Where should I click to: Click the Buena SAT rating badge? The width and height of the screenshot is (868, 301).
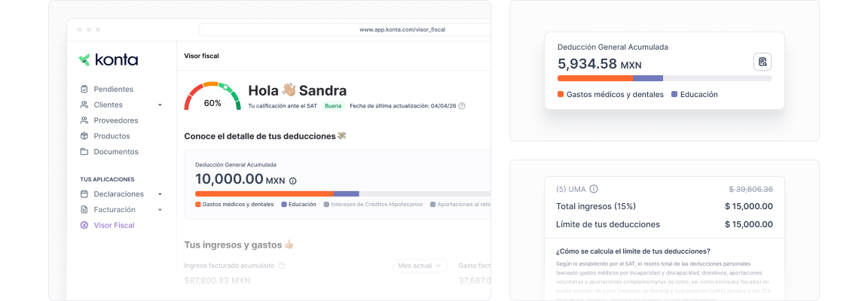click(x=333, y=105)
